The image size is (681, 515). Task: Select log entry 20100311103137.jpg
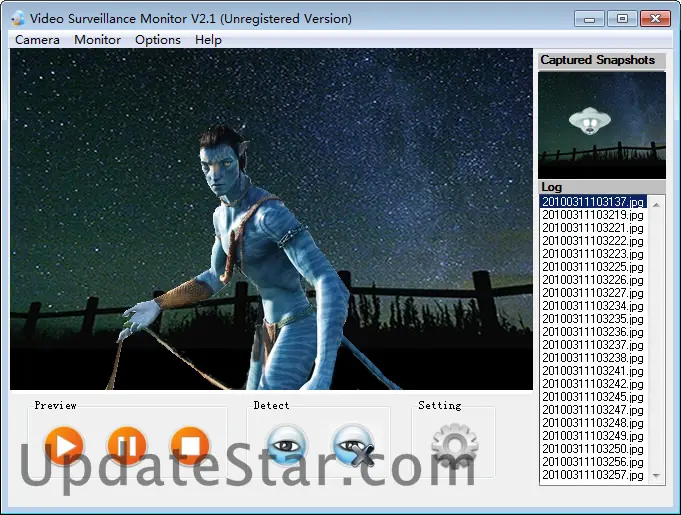(593, 202)
